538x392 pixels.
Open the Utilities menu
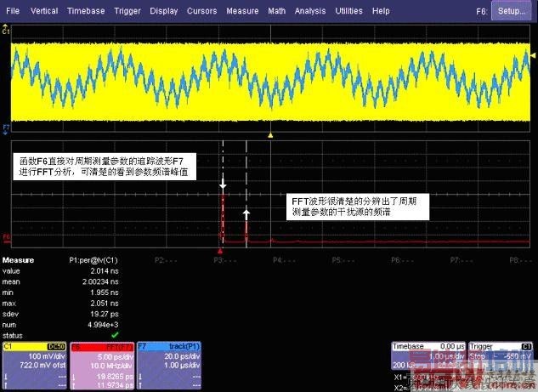tap(348, 11)
